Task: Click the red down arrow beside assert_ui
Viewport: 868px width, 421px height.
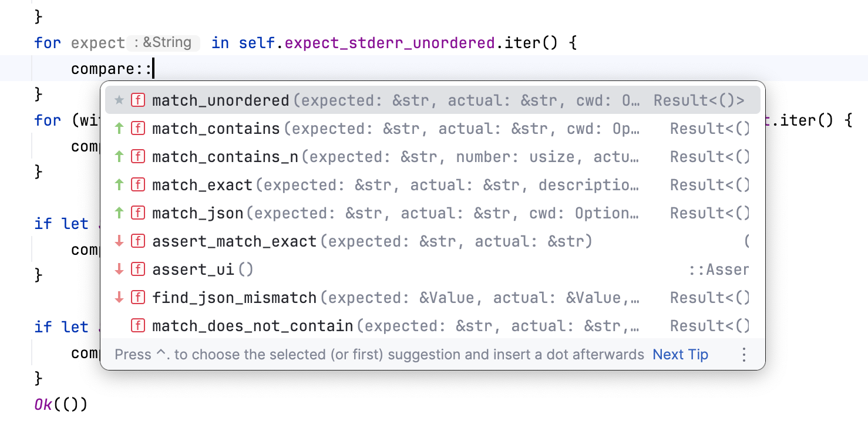Action: [x=119, y=269]
